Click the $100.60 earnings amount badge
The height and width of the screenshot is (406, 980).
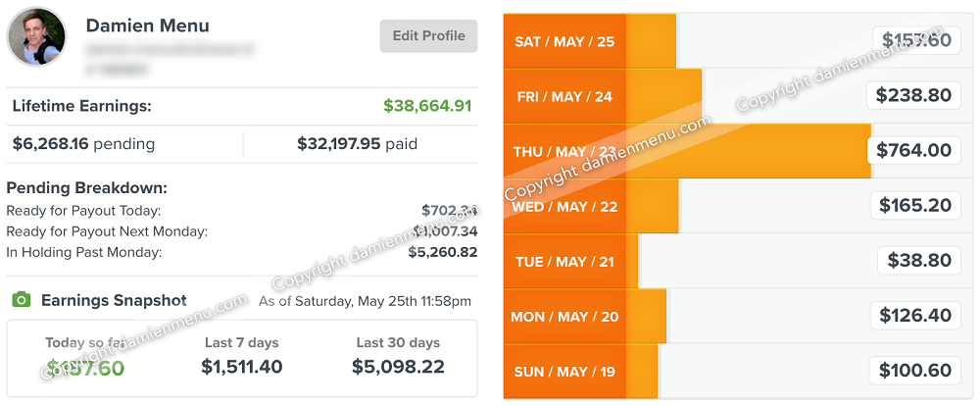(x=915, y=371)
